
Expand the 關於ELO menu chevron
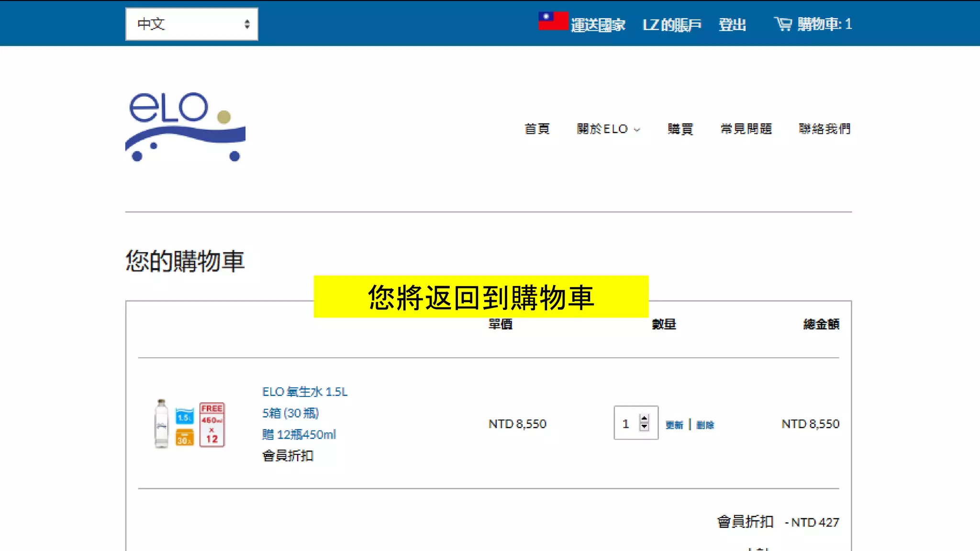(x=637, y=130)
